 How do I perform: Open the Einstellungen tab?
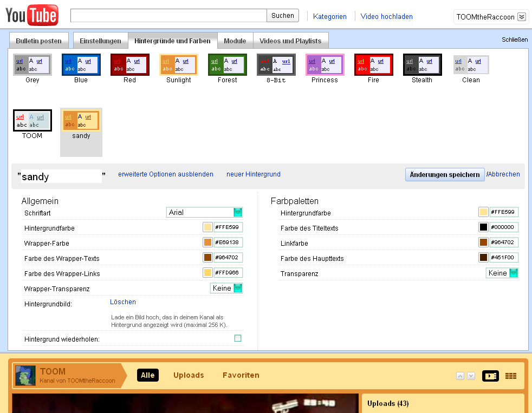tap(100, 41)
